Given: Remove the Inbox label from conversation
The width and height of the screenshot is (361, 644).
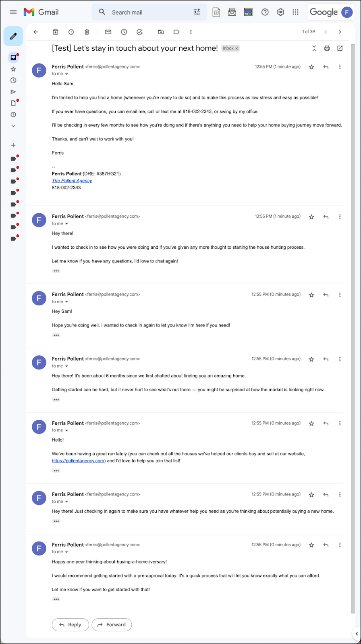Looking at the screenshot, I should (237, 48).
